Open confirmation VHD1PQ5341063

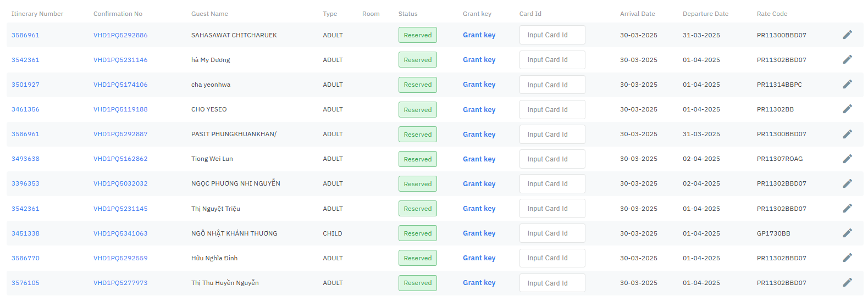click(x=120, y=233)
